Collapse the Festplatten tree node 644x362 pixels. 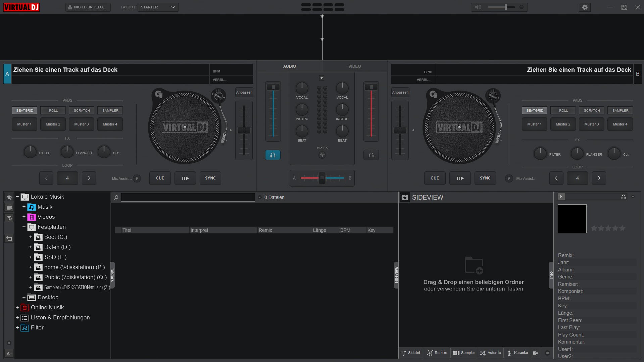(x=24, y=227)
